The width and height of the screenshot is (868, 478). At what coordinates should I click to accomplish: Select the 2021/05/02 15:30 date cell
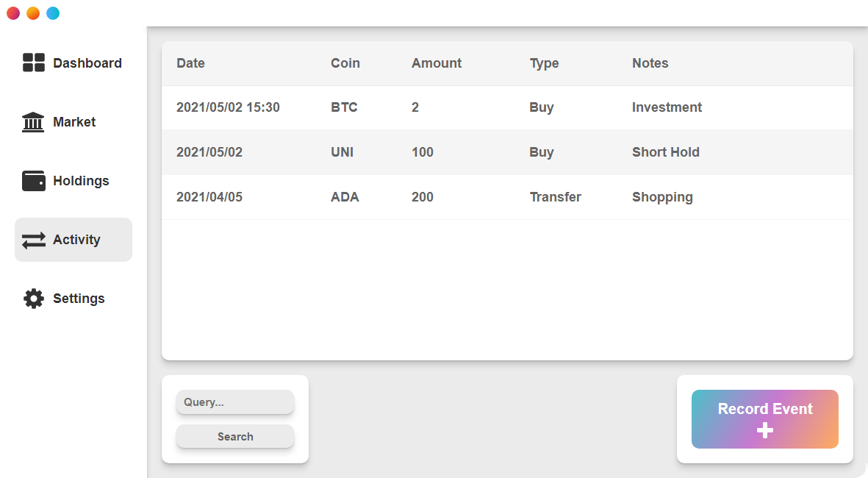[228, 107]
